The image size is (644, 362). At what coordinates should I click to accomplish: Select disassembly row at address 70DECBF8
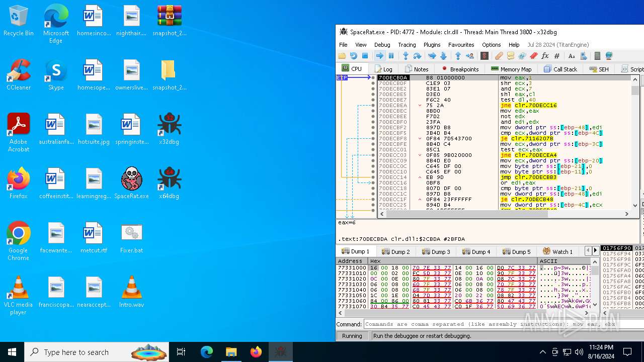pyautogui.click(x=505, y=139)
